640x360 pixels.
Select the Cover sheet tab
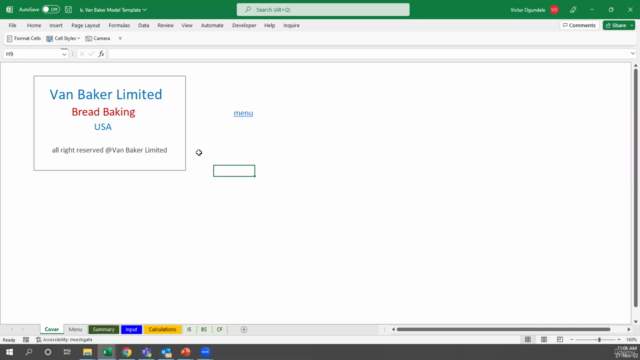(x=52, y=329)
